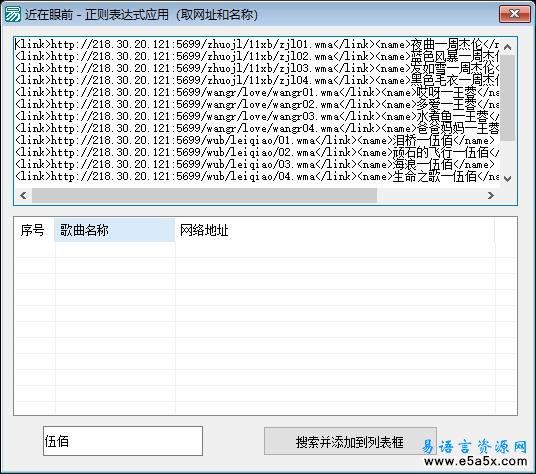Click the line containing wangr03.wma

tap(257, 116)
